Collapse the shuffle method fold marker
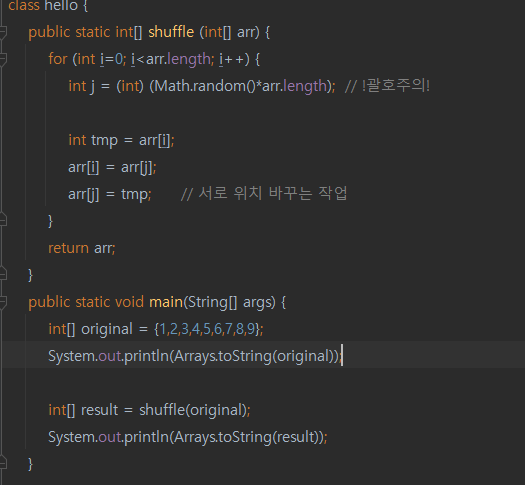 (3, 32)
